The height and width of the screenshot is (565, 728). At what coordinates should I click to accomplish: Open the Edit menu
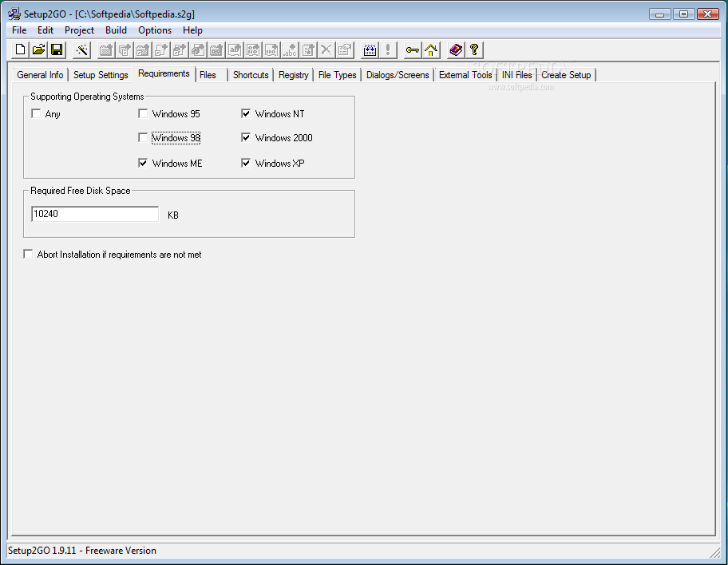45,30
